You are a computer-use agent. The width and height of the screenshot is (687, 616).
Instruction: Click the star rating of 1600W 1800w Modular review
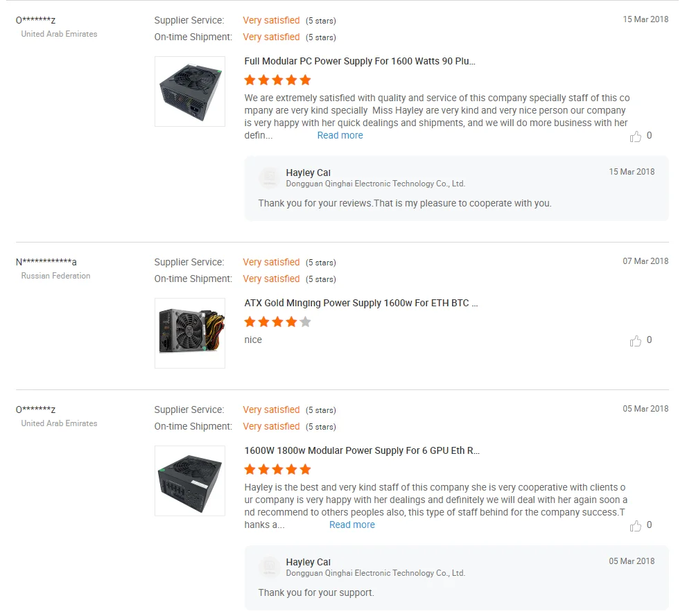[x=277, y=470]
